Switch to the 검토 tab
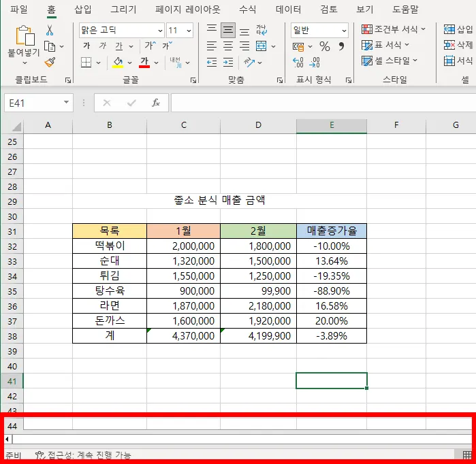The image size is (476, 464). pos(329,10)
